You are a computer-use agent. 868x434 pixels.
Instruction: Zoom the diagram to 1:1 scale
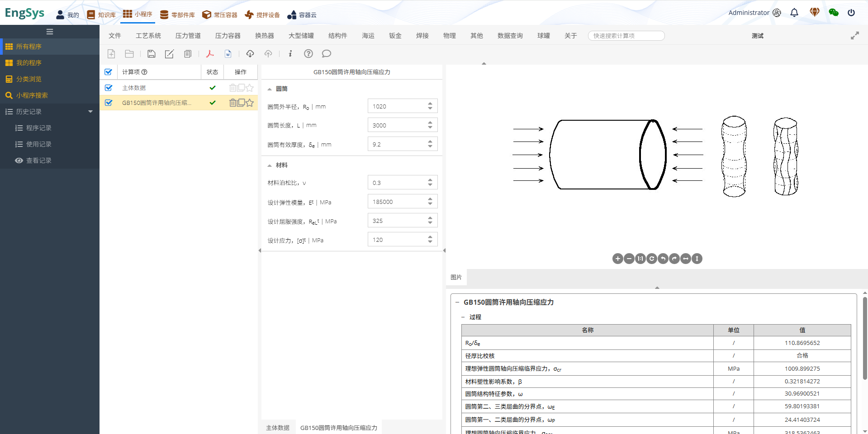(640, 259)
